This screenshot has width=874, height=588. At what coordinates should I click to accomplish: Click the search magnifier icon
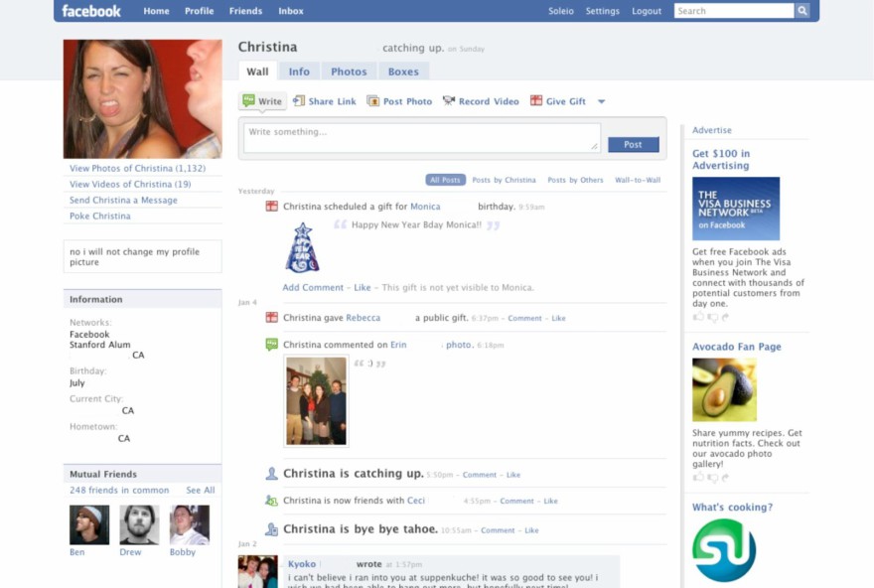pos(801,11)
